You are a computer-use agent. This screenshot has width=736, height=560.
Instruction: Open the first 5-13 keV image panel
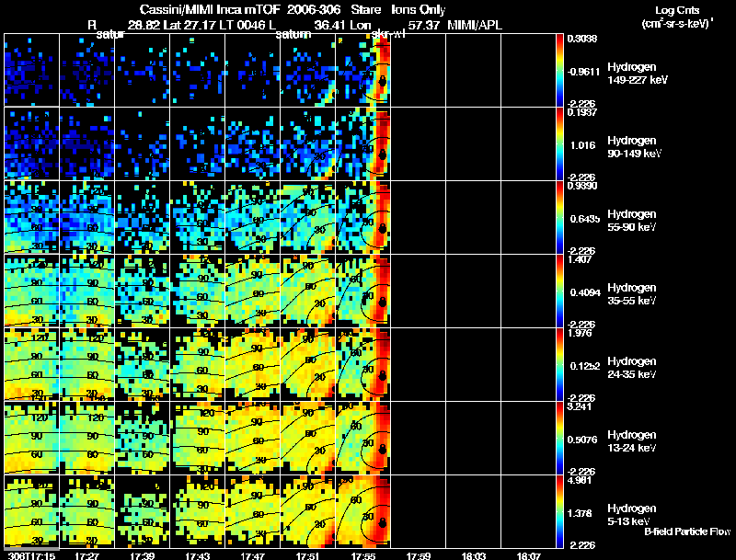(x=31, y=511)
